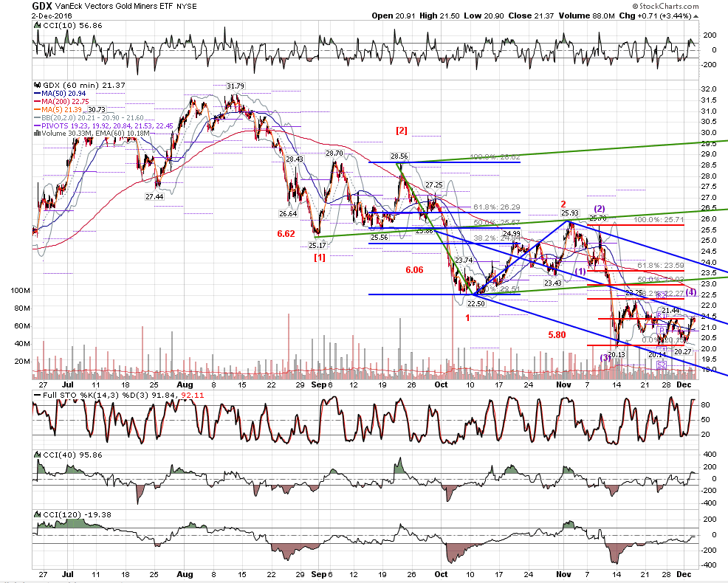Click the 31.79 peak price label
Viewport: 728px width, 583px height.
click(x=236, y=86)
